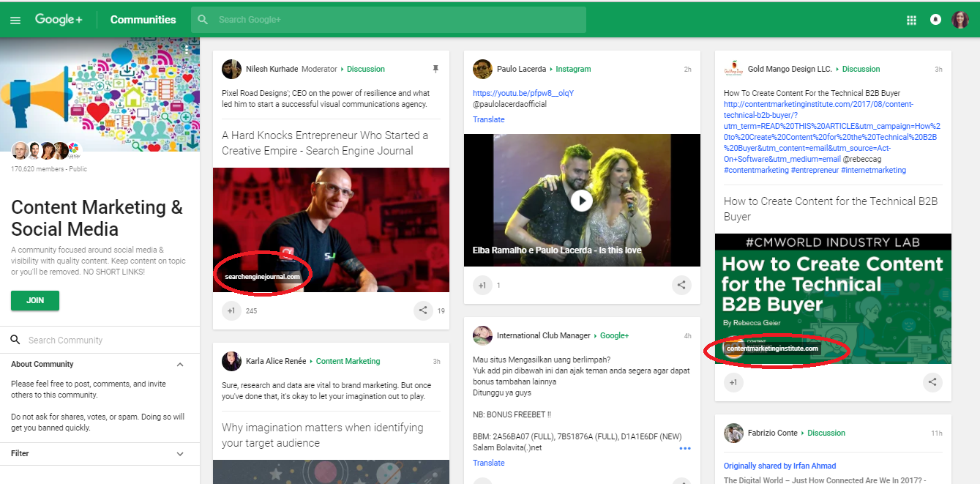Click the Search Community magnifier icon
The image size is (980, 484).
click(15, 340)
